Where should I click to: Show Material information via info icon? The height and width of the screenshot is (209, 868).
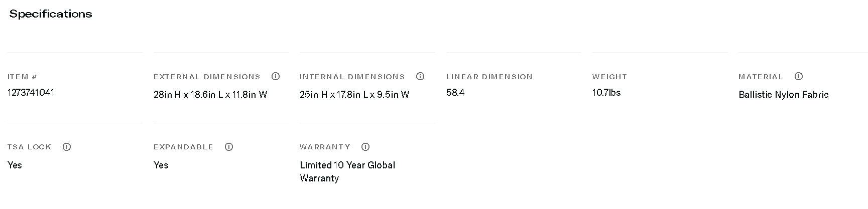pyautogui.click(x=799, y=77)
